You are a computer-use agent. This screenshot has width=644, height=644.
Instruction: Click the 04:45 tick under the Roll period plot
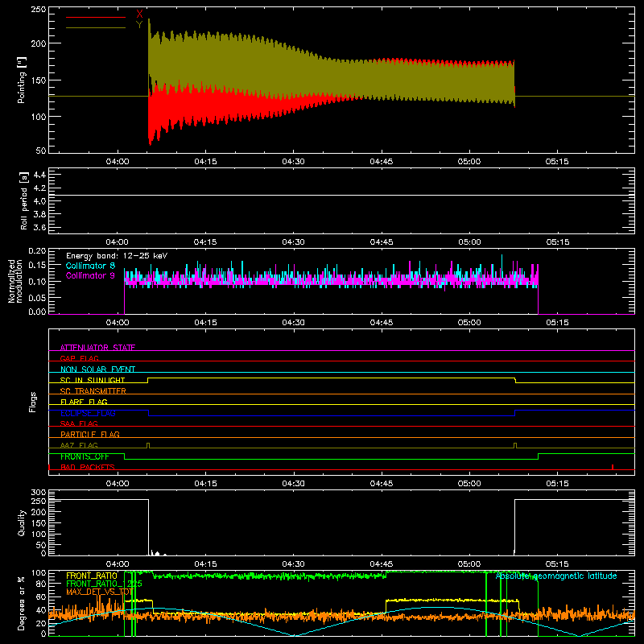pyautogui.click(x=381, y=242)
